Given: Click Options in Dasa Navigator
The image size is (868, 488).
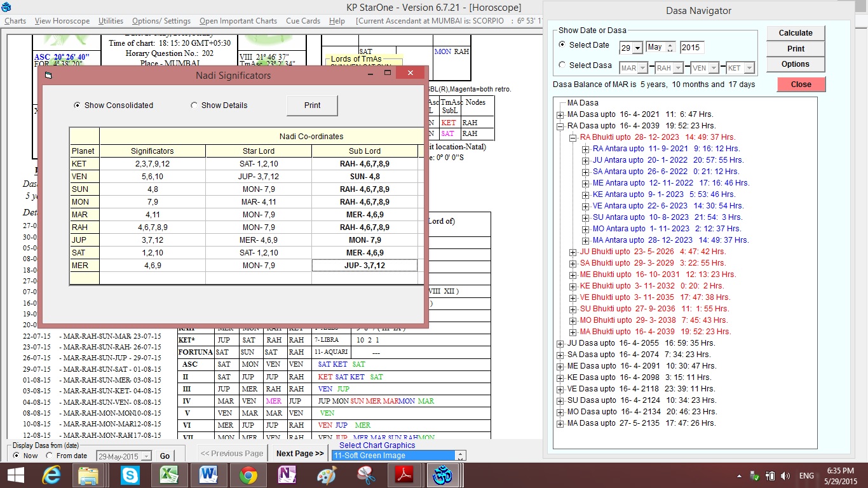Looking at the screenshot, I should (x=796, y=64).
